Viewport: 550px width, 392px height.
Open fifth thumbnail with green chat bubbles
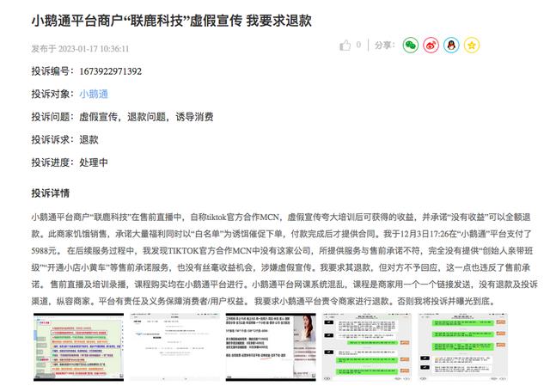tap(462, 347)
